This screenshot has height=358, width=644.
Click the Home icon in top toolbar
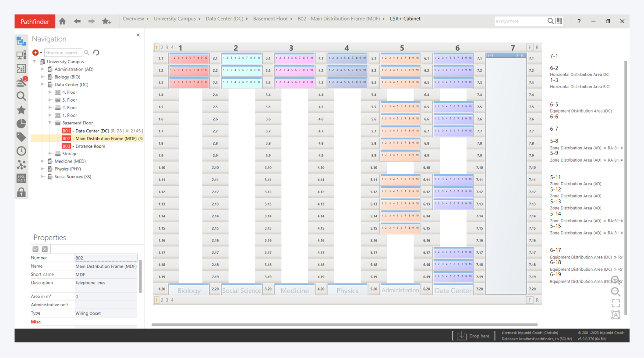62,21
